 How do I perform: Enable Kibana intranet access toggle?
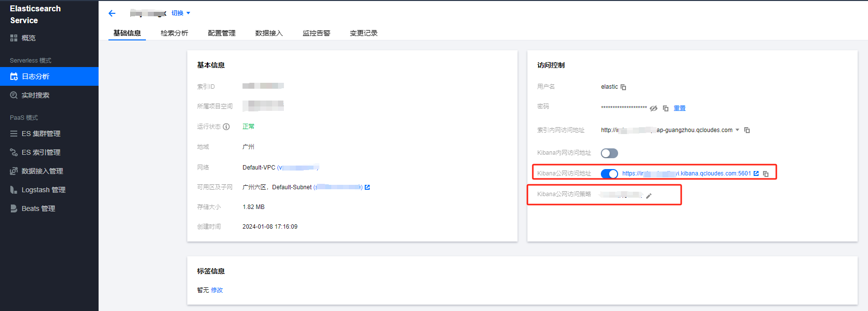(x=609, y=153)
